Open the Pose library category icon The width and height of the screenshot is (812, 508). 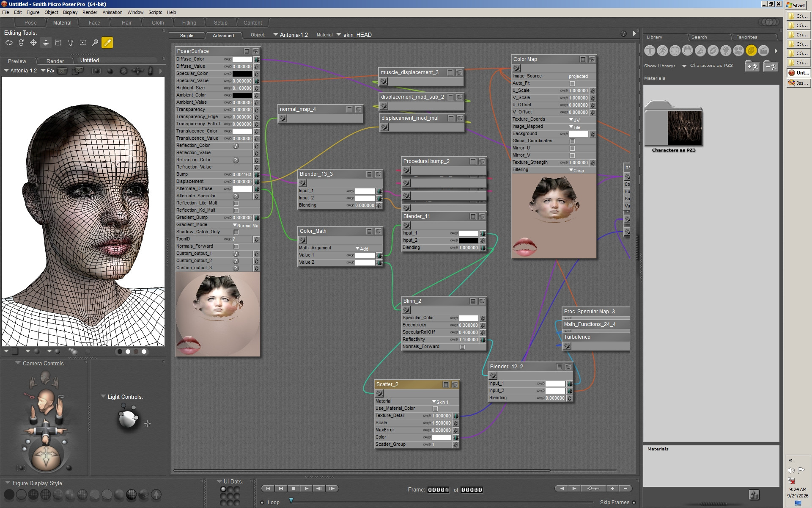click(662, 51)
